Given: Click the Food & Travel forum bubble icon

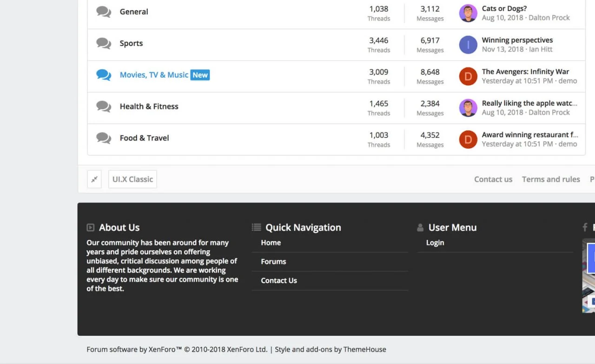Looking at the screenshot, I should 103,139.
